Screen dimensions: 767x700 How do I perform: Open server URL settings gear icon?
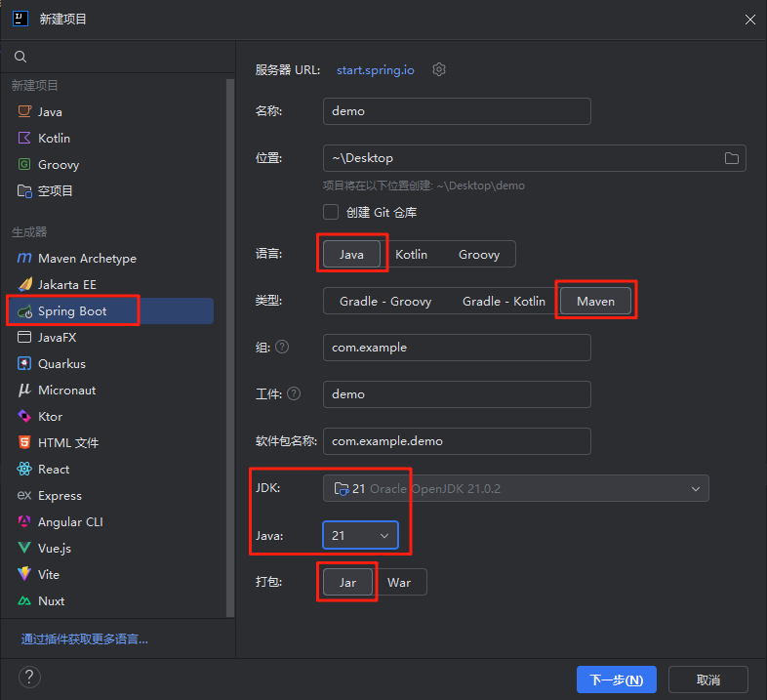pyautogui.click(x=439, y=69)
